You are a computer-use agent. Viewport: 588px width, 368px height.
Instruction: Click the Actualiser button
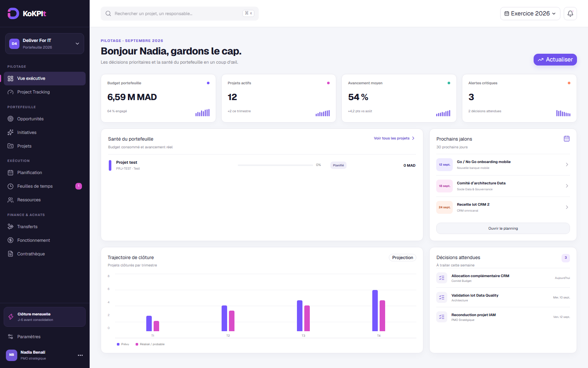555,60
